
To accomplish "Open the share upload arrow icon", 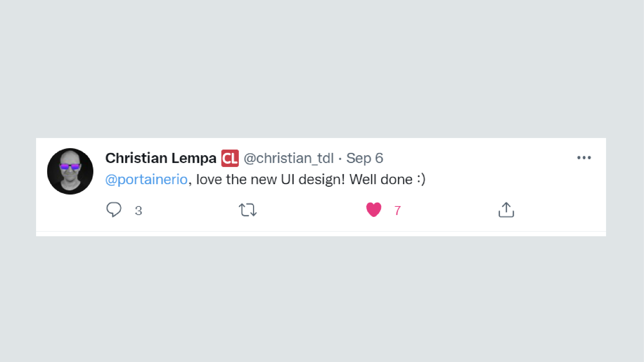I will click(x=506, y=210).
